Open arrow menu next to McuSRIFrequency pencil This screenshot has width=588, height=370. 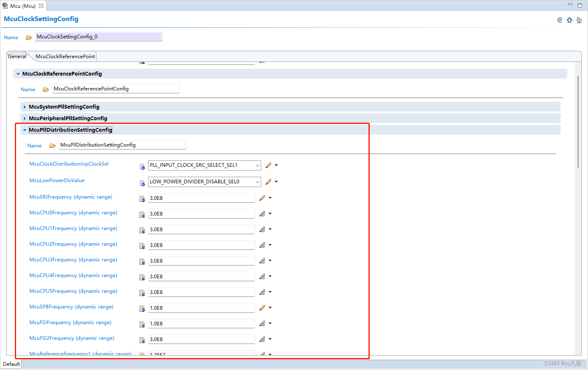270,198
